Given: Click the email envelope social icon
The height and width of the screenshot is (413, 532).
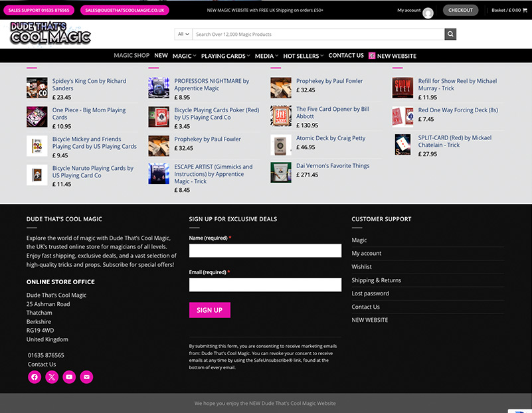Looking at the screenshot, I should point(86,376).
